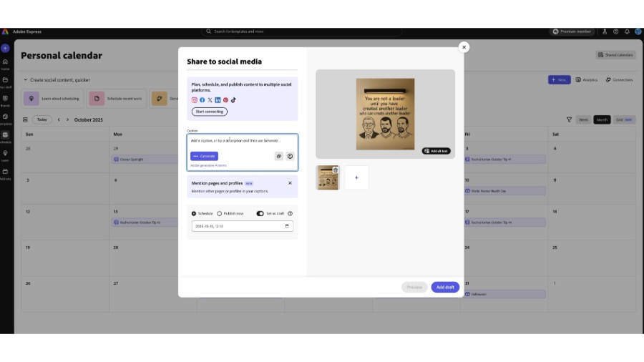
Task: Click the Adobe Express logo
Action: point(5,31)
